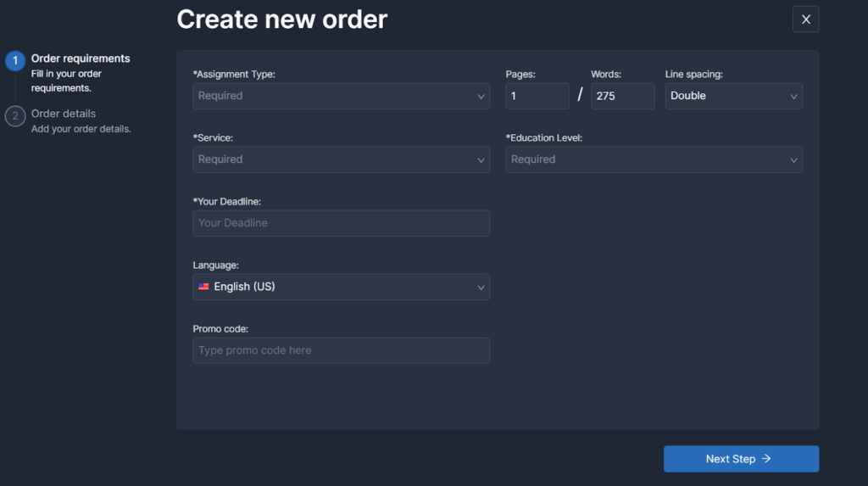Click the Pages number field

[x=537, y=96]
